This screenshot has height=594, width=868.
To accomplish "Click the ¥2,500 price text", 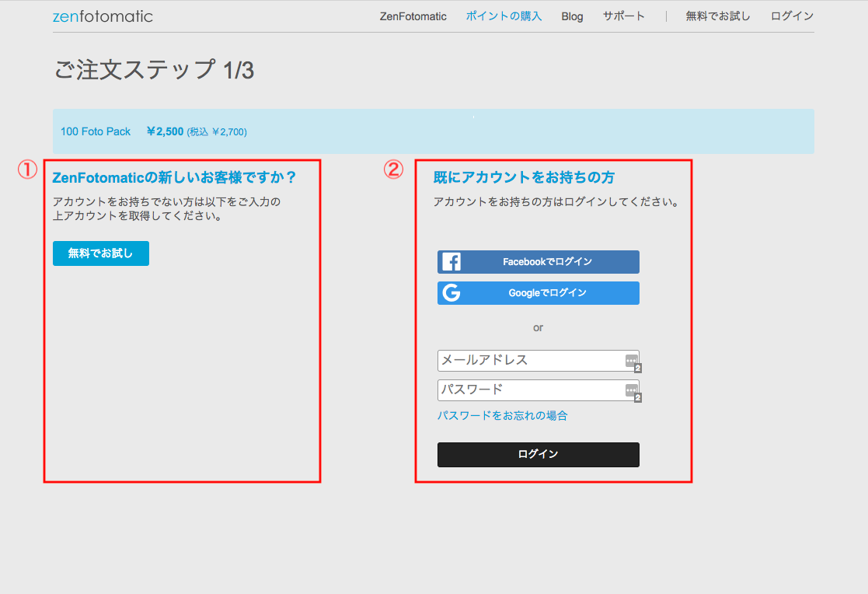I will [x=165, y=131].
